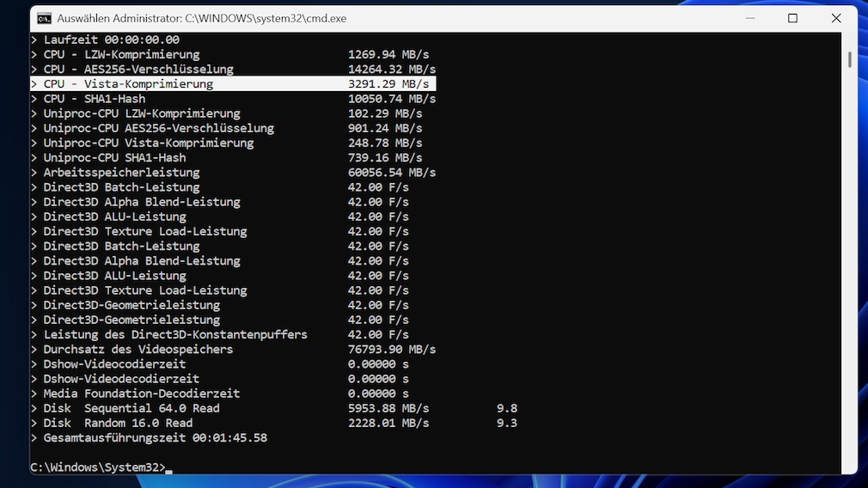Screen dimensions: 868x488
Task: Click the Durchsatz des Videospeichers text
Action: tap(138, 349)
